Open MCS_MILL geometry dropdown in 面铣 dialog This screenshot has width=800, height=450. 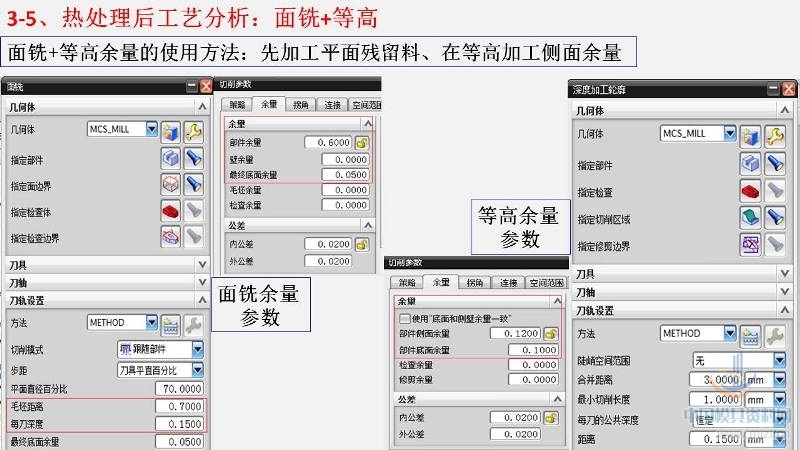[x=152, y=129]
